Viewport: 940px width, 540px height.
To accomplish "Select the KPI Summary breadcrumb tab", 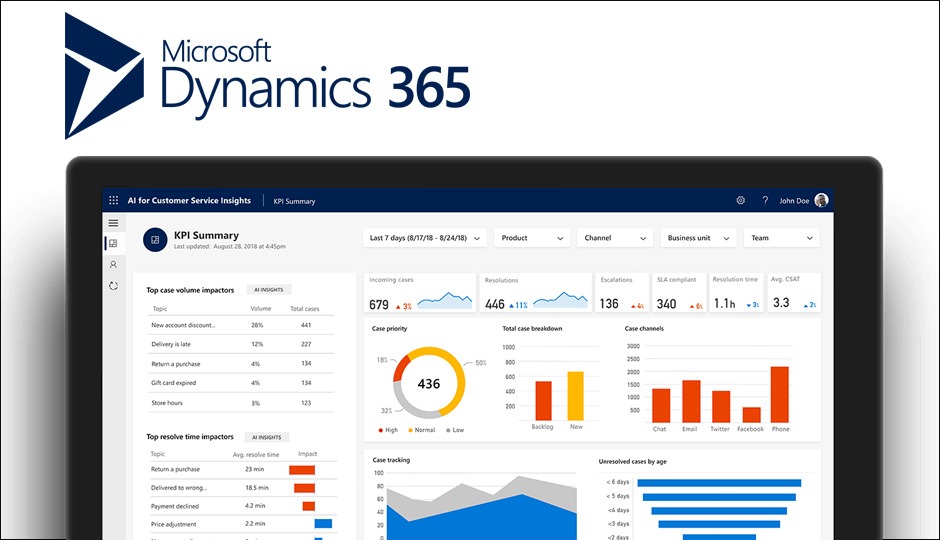I will coord(294,201).
